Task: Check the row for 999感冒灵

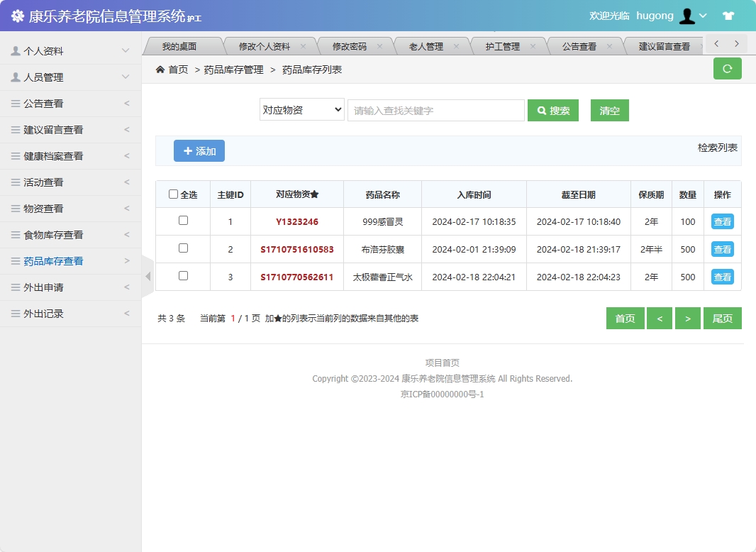Action: click(x=182, y=221)
